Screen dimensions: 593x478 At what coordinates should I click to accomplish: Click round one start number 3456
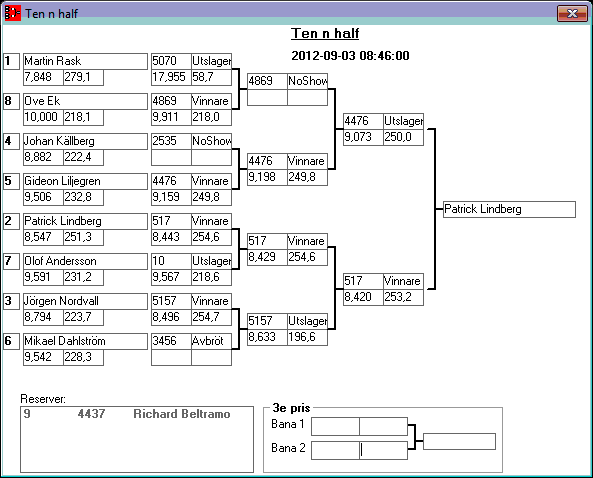click(x=171, y=341)
